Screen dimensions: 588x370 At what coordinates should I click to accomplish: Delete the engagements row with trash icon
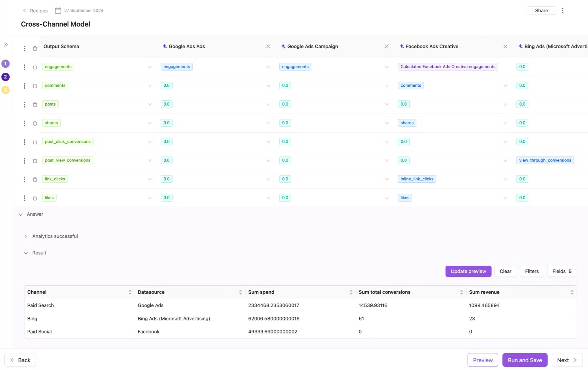[x=35, y=67]
